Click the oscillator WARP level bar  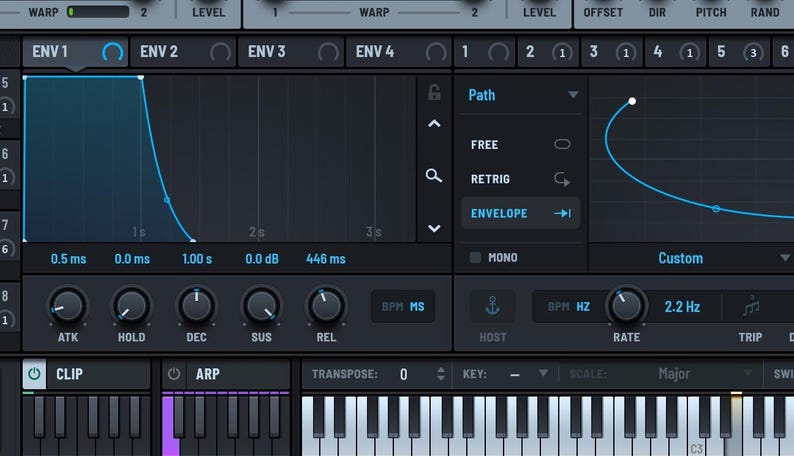click(x=98, y=11)
